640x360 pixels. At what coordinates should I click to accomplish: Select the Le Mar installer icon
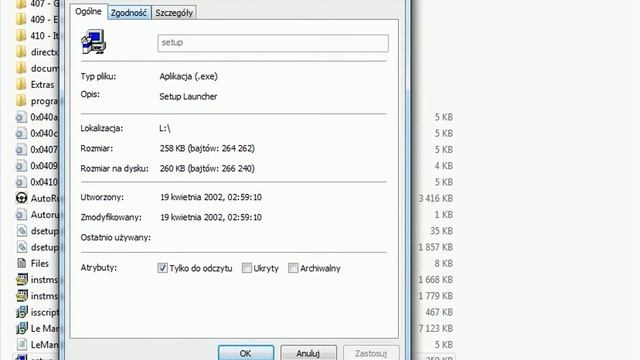pos(22,328)
